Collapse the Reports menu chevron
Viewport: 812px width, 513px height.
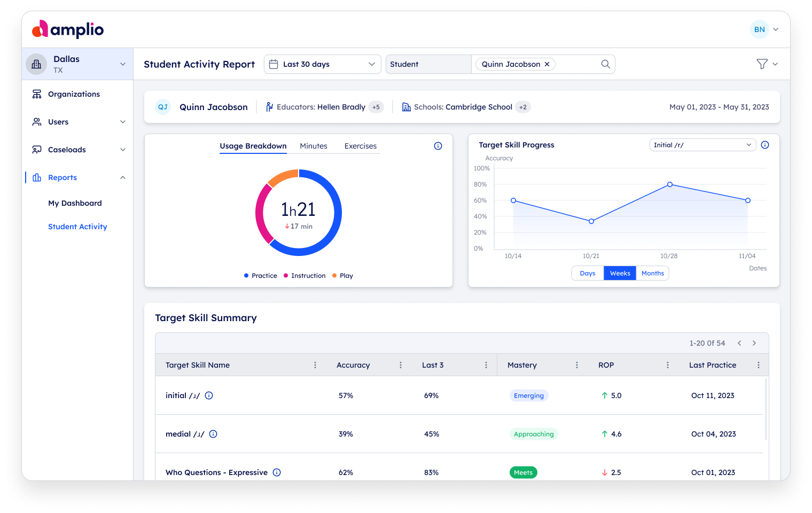[123, 177]
